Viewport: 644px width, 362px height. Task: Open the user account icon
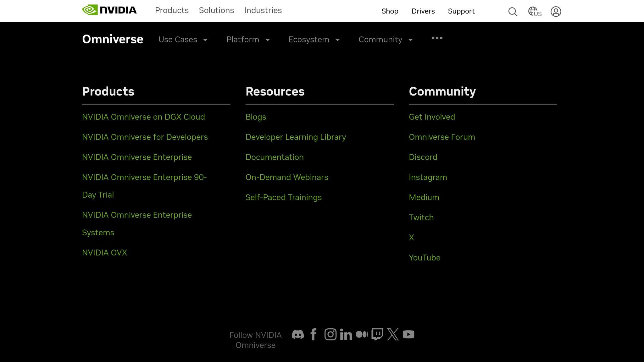click(x=556, y=12)
